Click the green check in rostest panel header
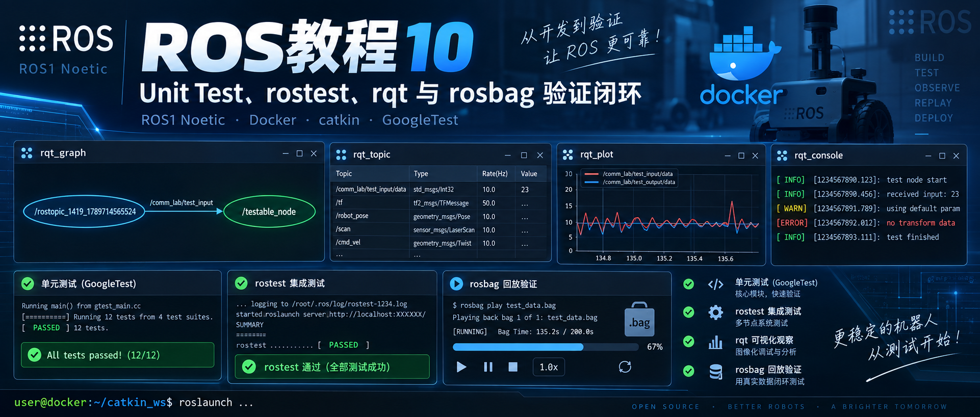This screenshot has width=980, height=417. [241, 283]
